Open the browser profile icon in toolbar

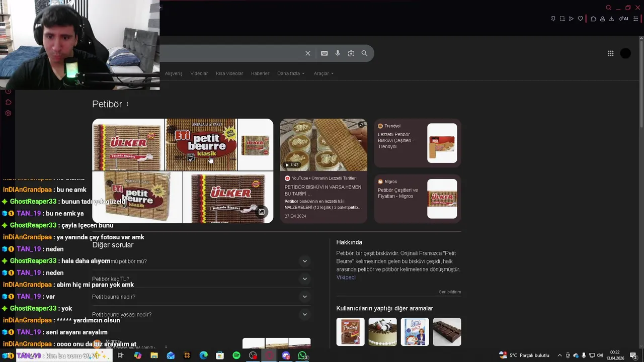tap(602, 19)
